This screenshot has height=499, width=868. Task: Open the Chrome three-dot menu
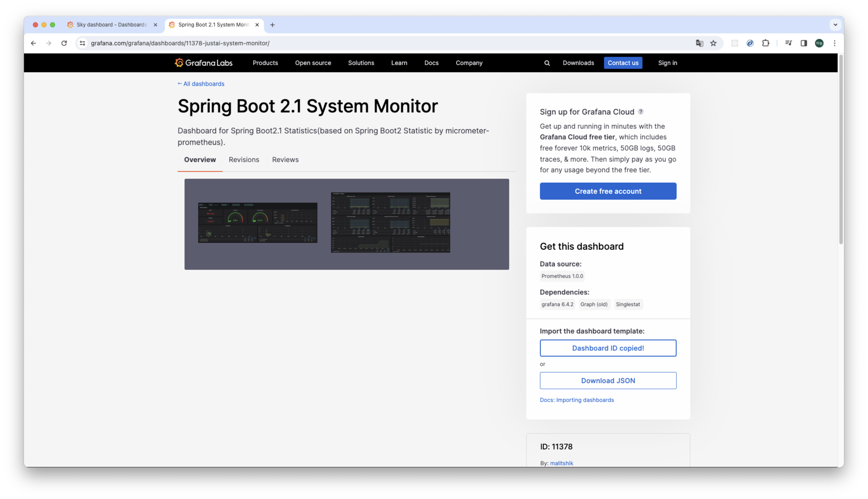[x=834, y=43]
